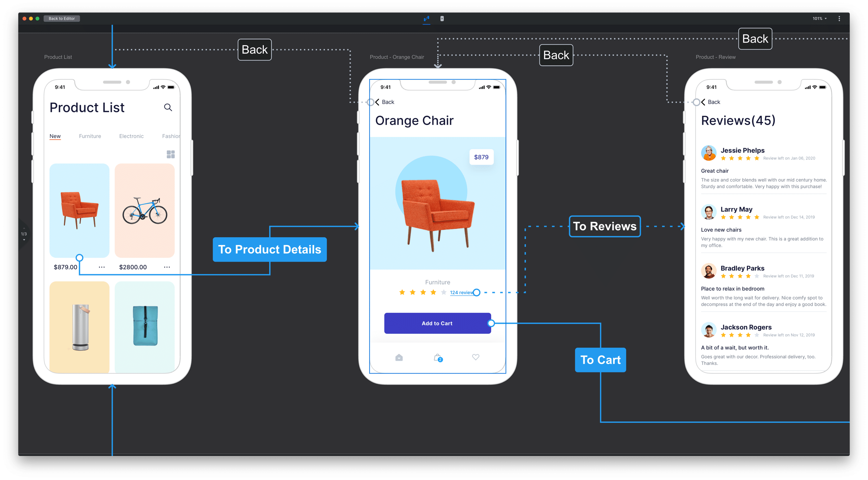
Task: Click the large orange chair image
Action: 438,215
